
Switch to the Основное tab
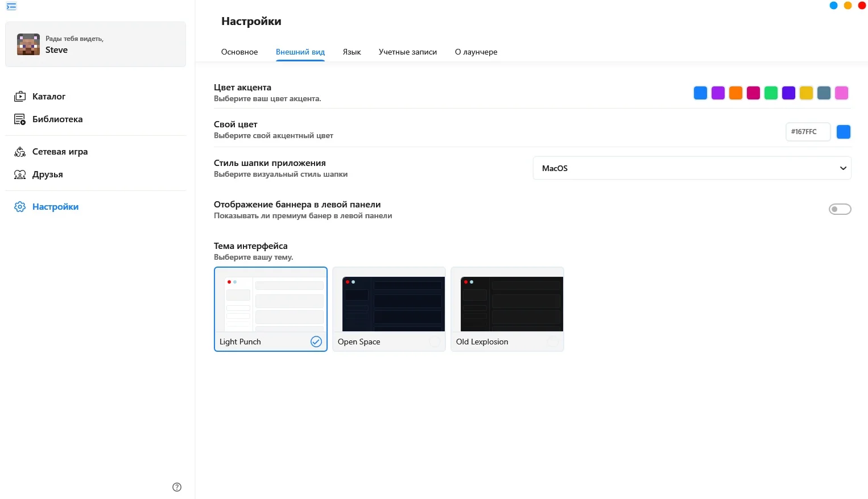coord(239,52)
